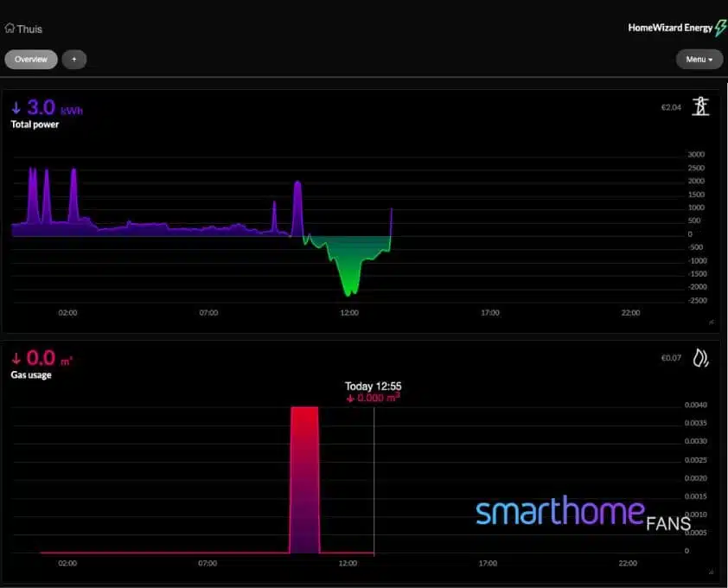Screen dimensions: 728x588
Task: Click the home icon next to Thuis
Action: coord(10,29)
